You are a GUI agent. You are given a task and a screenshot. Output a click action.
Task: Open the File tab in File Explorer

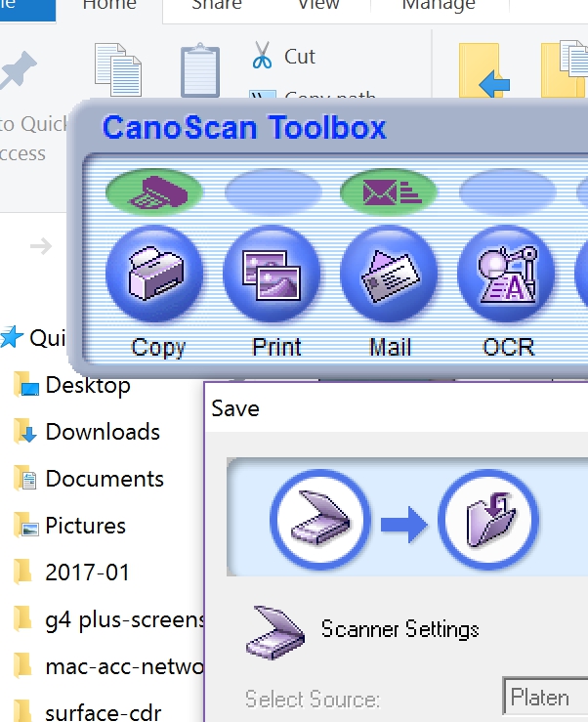27,9
